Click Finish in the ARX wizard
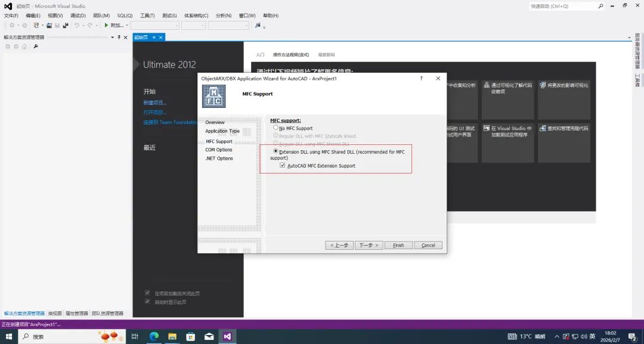 [398, 245]
